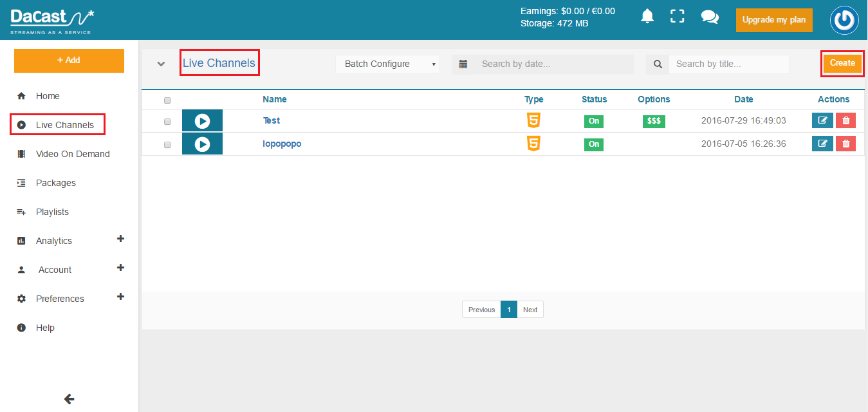Viewport: 868px width, 412px height.
Task: Click the power logout icon
Action: click(843, 21)
